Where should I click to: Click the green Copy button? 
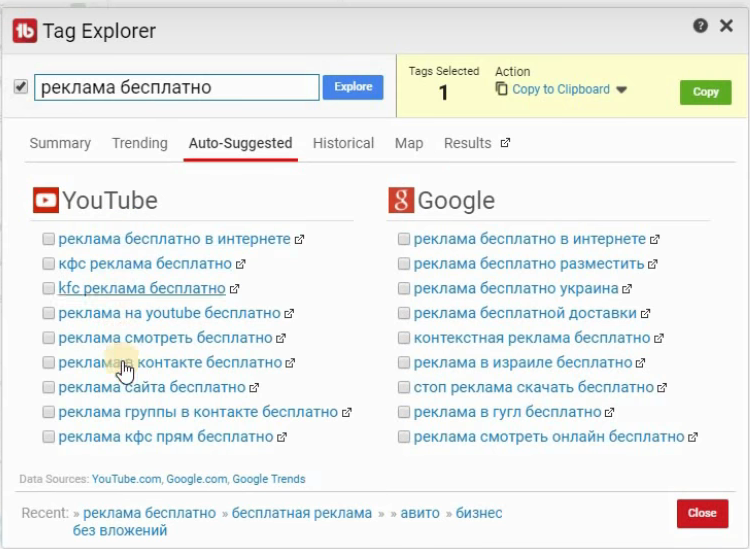[x=706, y=92]
